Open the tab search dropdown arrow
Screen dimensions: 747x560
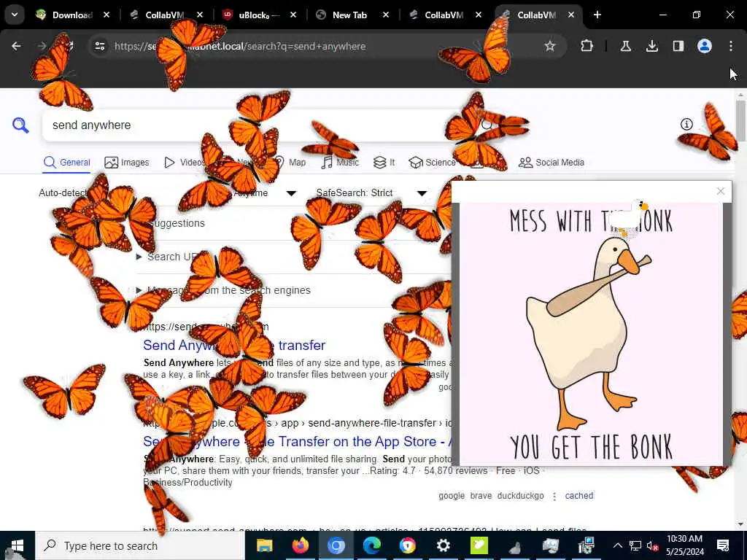coord(15,15)
